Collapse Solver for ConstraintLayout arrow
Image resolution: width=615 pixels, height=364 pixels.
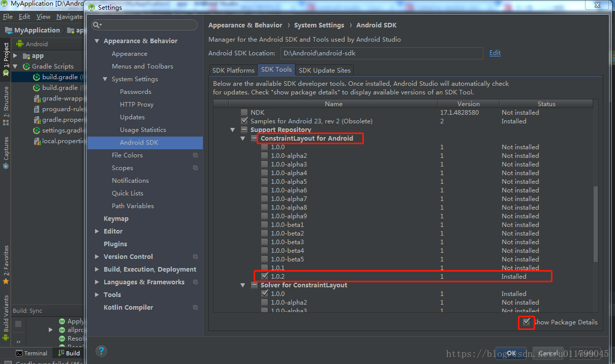pos(243,285)
